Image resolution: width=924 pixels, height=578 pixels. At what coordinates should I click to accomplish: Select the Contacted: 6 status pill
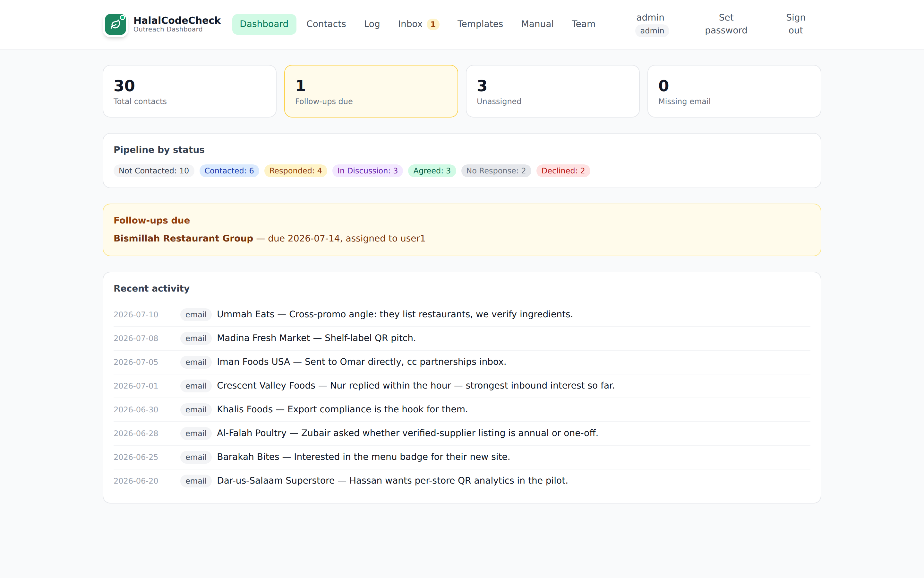click(229, 171)
